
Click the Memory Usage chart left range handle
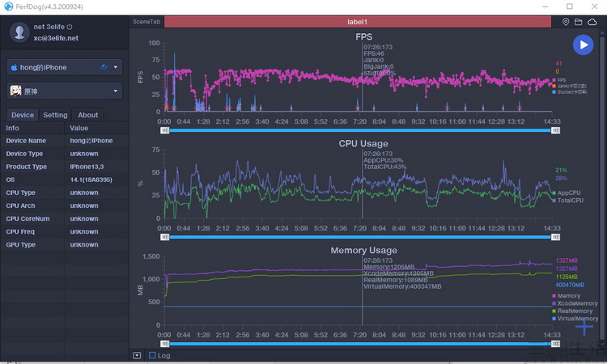point(165,344)
